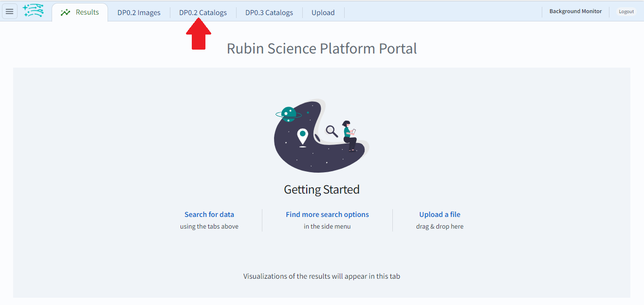Switch to the DP0.2 Images tab
Viewport: 644px width, 305px height.
[139, 12]
